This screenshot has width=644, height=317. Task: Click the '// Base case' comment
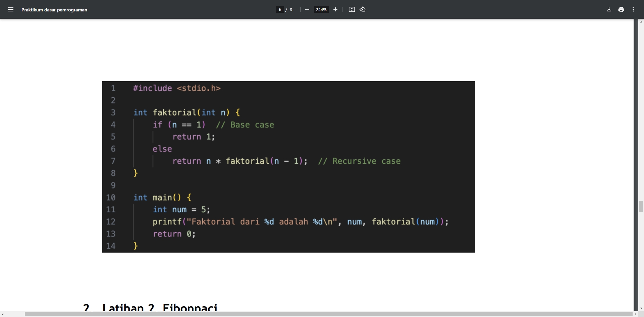(x=245, y=125)
